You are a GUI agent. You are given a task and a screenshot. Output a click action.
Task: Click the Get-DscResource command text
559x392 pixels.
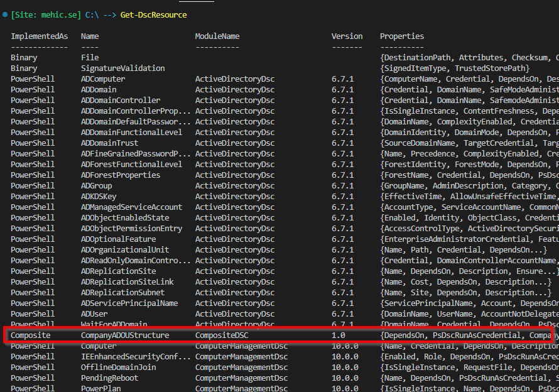153,14
